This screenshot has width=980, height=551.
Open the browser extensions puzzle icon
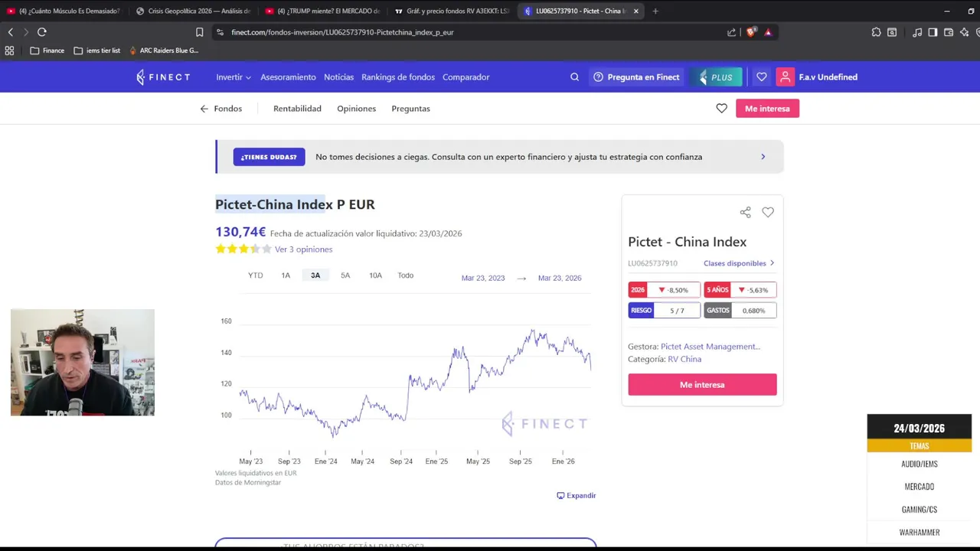coord(876,32)
